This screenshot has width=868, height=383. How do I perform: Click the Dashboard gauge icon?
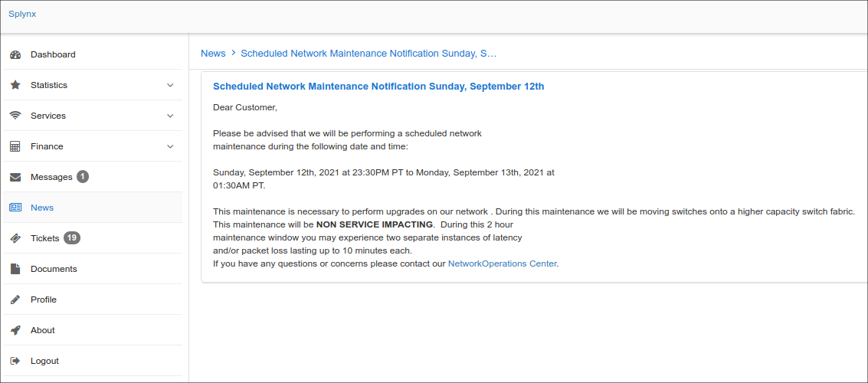(x=15, y=55)
